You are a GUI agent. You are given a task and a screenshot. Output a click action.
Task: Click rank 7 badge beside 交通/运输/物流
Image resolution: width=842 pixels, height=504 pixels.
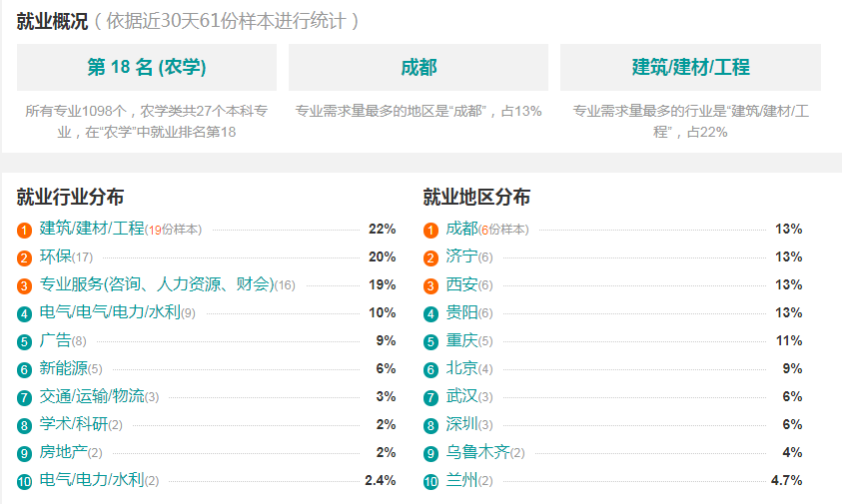pos(24,398)
